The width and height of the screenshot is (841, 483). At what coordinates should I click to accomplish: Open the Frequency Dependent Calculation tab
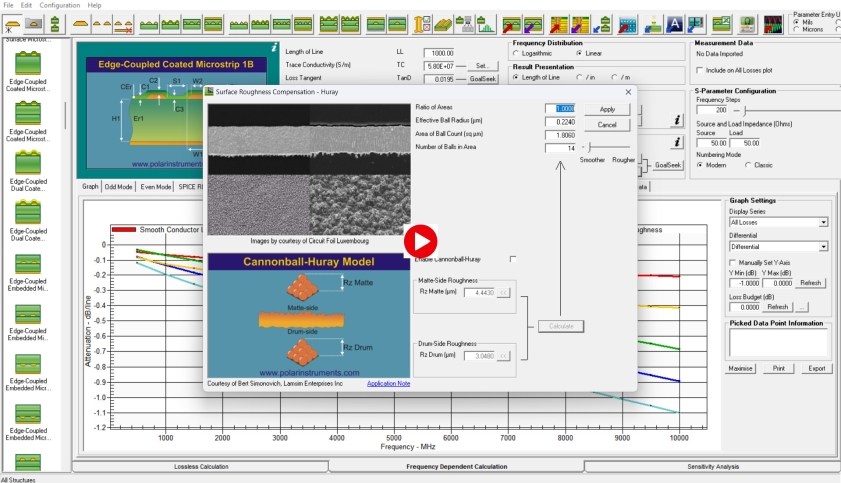click(x=456, y=466)
